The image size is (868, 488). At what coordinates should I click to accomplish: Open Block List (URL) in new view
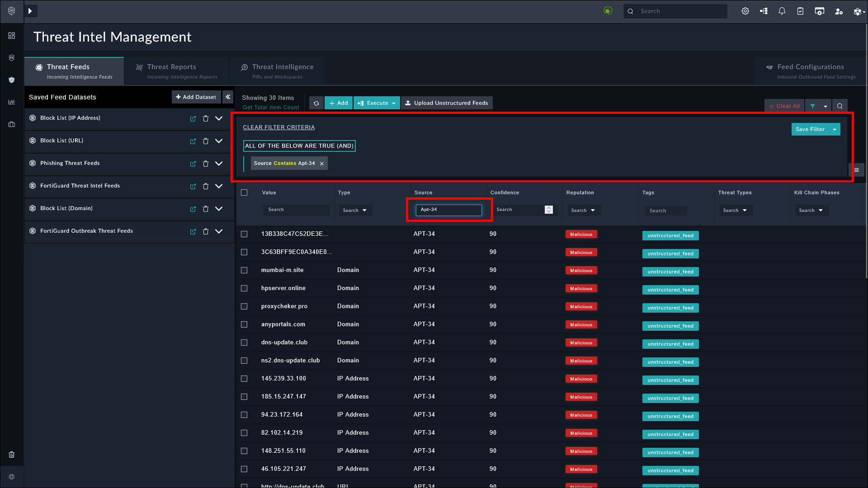pos(193,141)
